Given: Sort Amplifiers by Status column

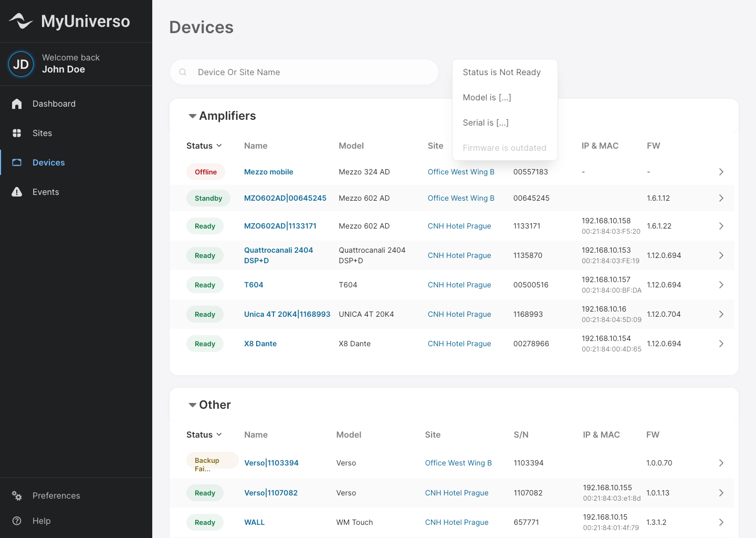Looking at the screenshot, I should click(204, 146).
